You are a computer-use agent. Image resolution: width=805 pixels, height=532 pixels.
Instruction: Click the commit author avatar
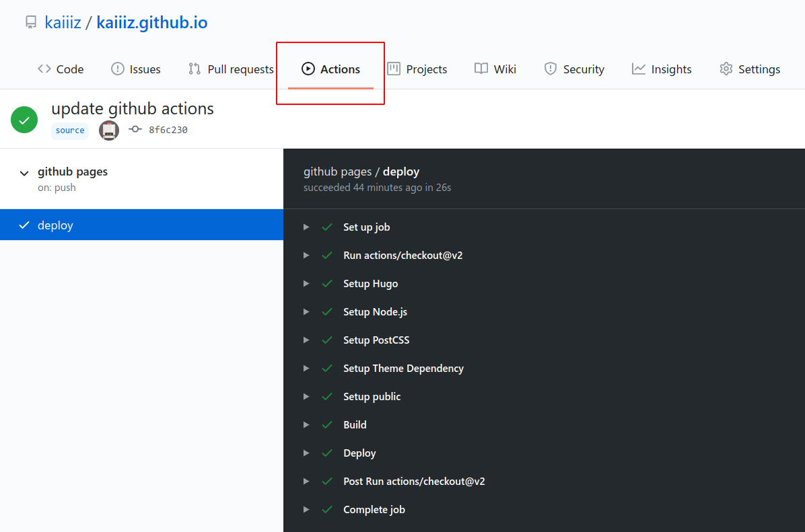109,130
